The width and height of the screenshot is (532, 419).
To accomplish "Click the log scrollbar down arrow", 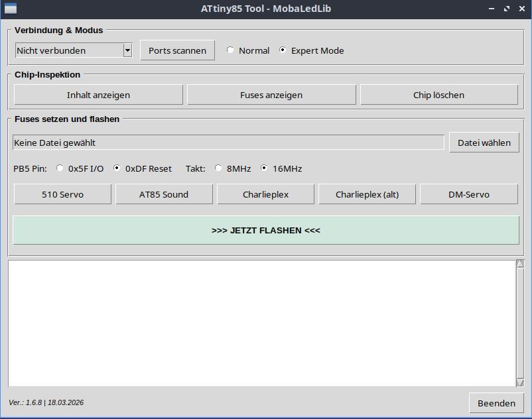I will [x=520, y=382].
